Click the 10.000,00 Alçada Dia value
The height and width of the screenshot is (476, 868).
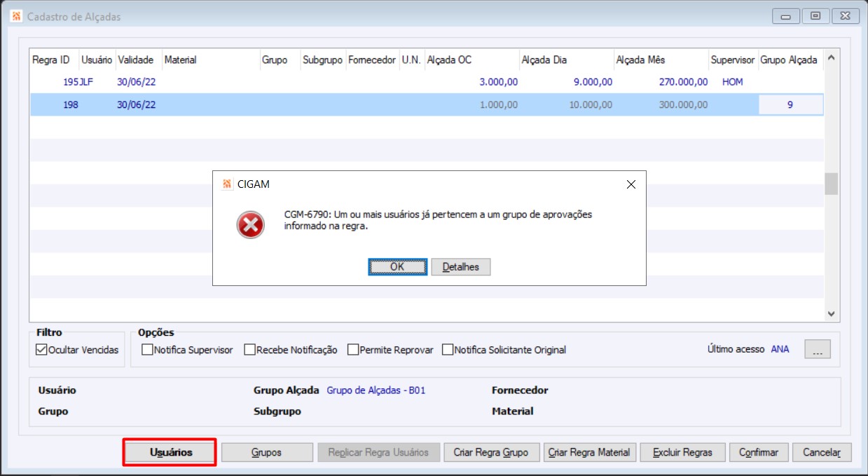(591, 105)
